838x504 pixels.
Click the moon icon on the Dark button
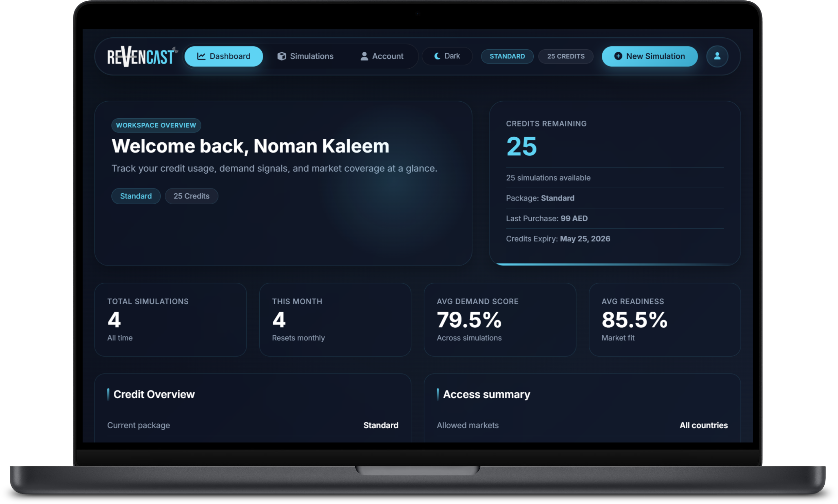click(x=437, y=56)
